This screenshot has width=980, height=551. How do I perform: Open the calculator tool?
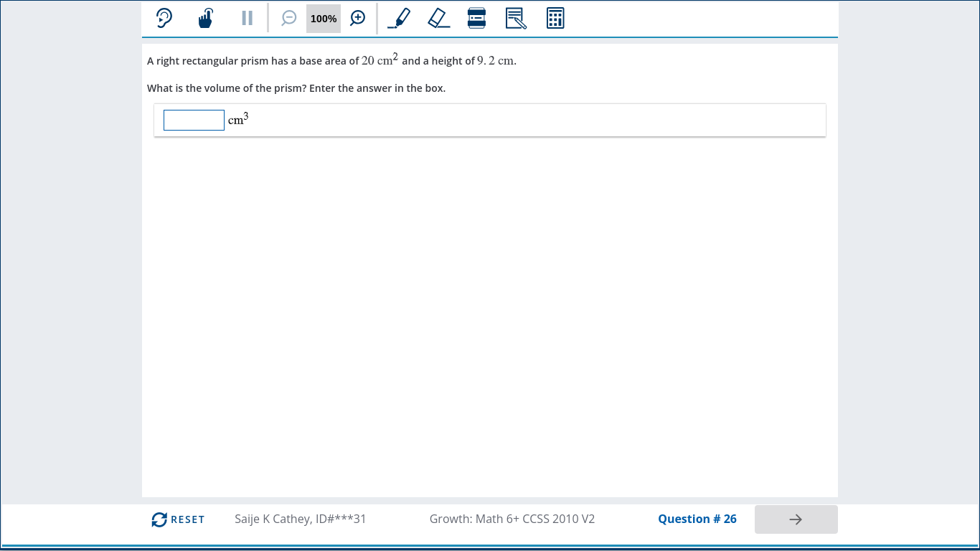point(555,18)
